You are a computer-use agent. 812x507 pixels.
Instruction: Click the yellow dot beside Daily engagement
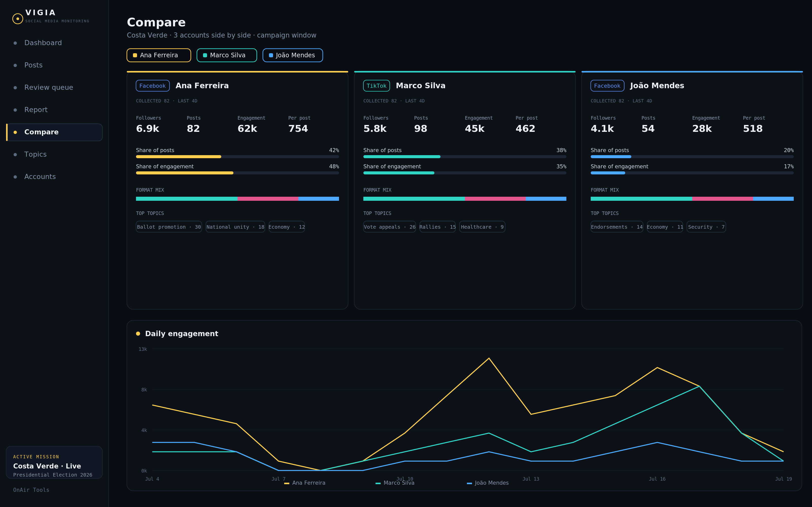(138, 334)
